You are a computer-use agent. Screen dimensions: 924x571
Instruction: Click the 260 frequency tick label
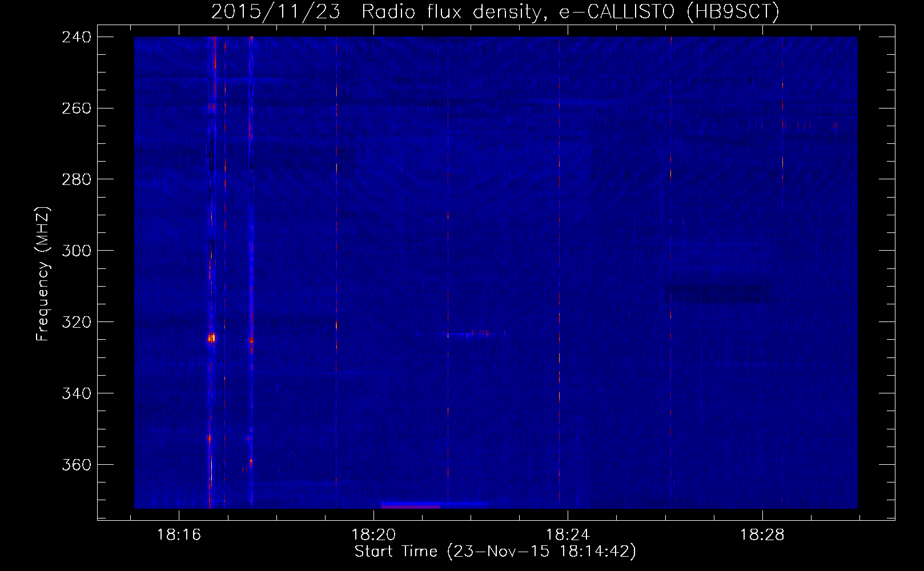(75, 108)
